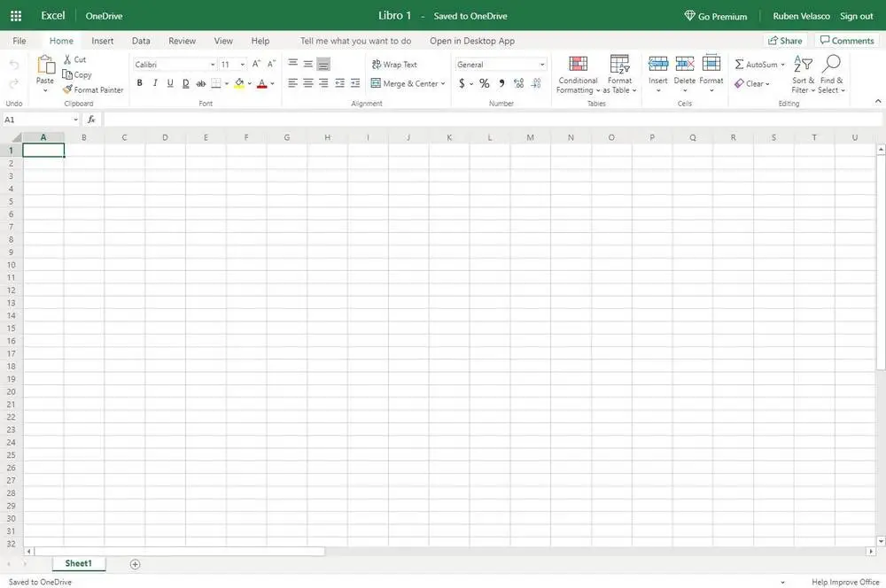Open the File tab
The height and width of the screenshot is (588, 886).
tap(19, 41)
